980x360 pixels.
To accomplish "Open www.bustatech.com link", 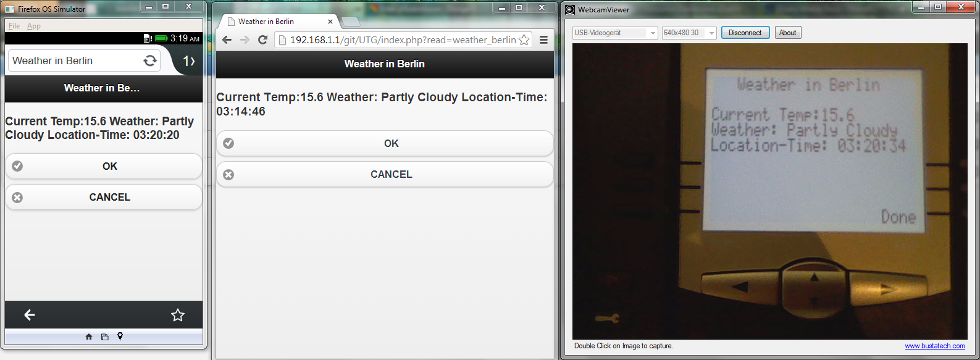I will click(934, 346).
